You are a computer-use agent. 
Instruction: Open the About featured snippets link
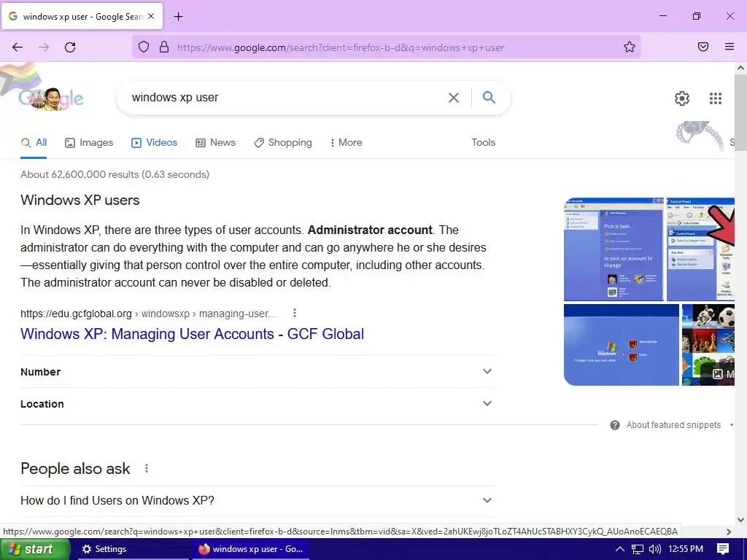coord(673,425)
